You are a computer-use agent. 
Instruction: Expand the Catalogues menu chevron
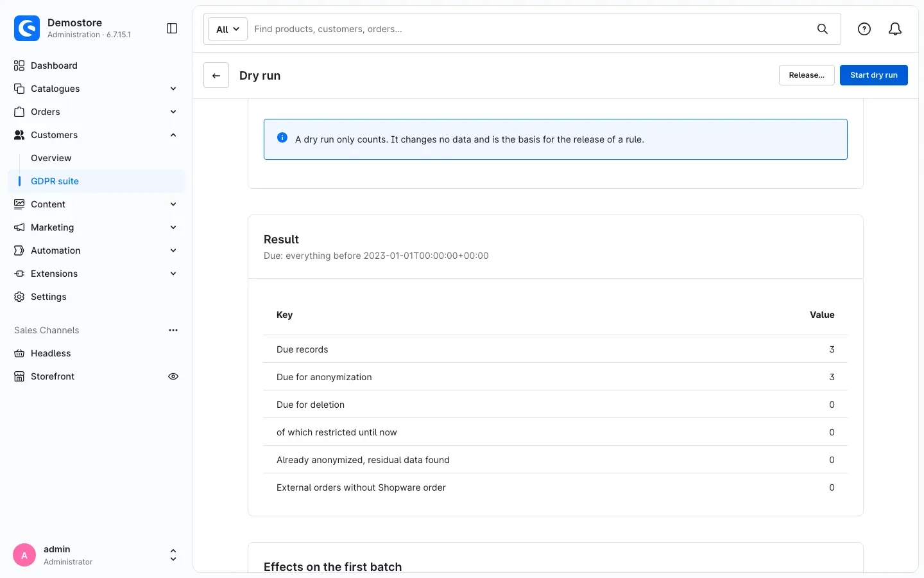173,89
